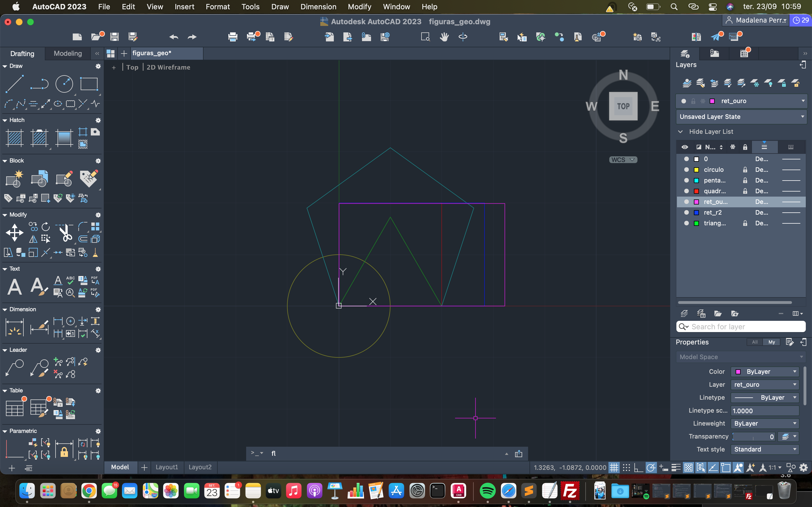Select the Line draw tool

[x=14, y=84]
